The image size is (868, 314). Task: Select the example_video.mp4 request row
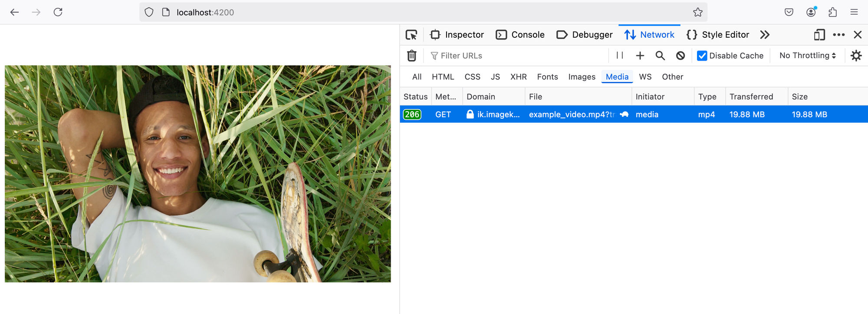coord(634,114)
